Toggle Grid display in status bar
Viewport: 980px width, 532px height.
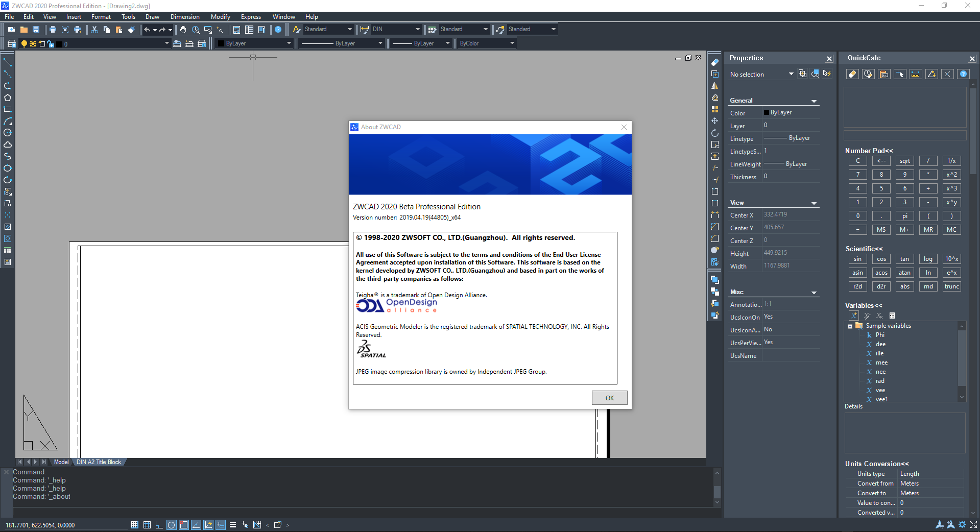(x=147, y=525)
